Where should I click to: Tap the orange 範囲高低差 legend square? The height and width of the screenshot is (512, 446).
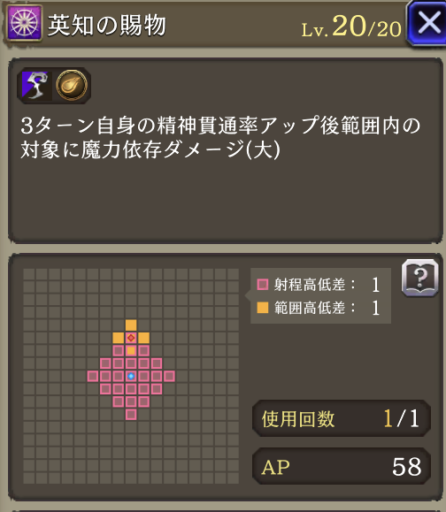263,308
